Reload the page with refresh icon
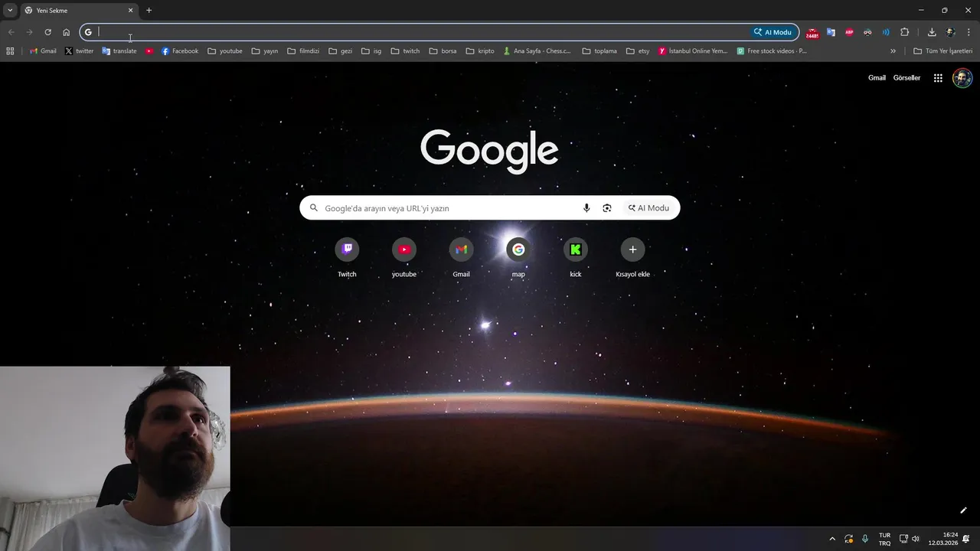980x551 pixels. (x=47, y=32)
